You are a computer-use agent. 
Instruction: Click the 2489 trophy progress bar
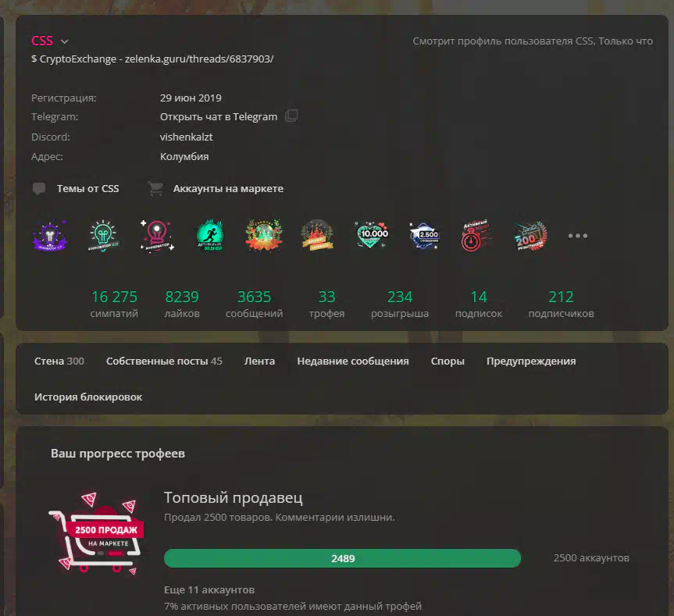coord(342,558)
